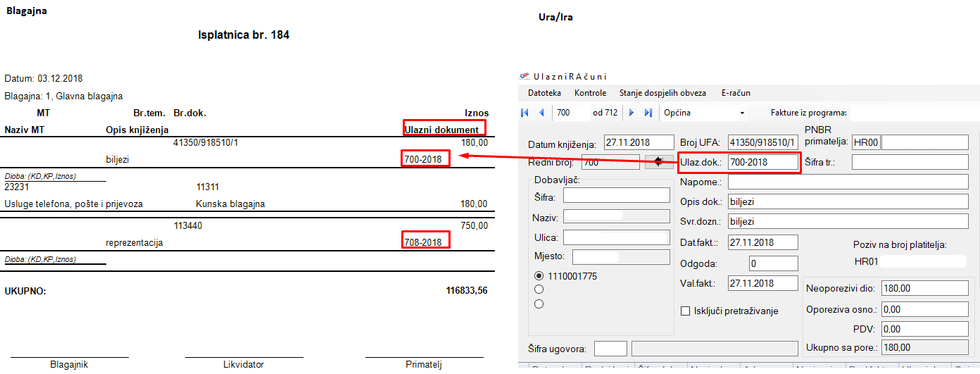This screenshot has width=980, height=374.
Task: Click the Opis dok. text field
Action: [x=848, y=201]
